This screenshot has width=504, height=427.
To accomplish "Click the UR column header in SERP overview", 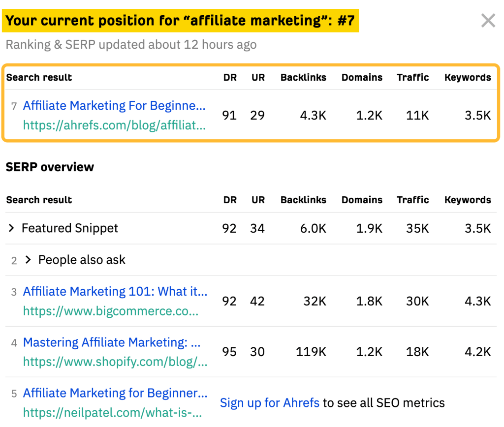I will click(x=258, y=200).
